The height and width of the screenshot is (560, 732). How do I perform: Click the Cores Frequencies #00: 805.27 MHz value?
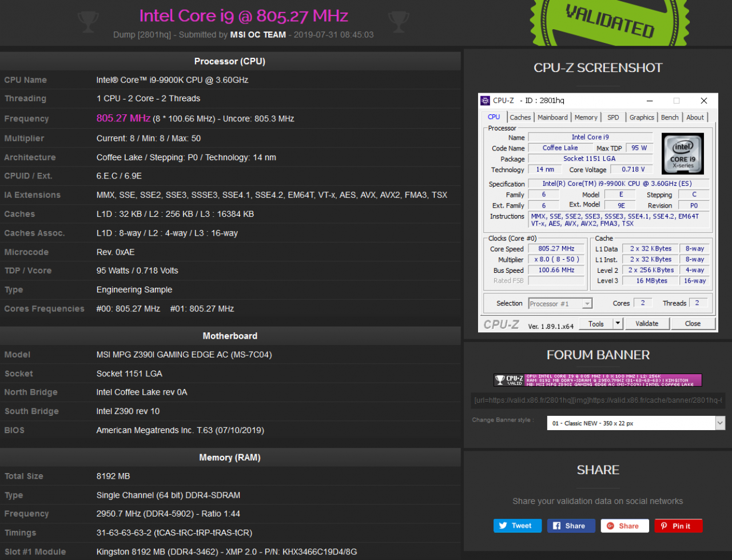tap(128, 309)
